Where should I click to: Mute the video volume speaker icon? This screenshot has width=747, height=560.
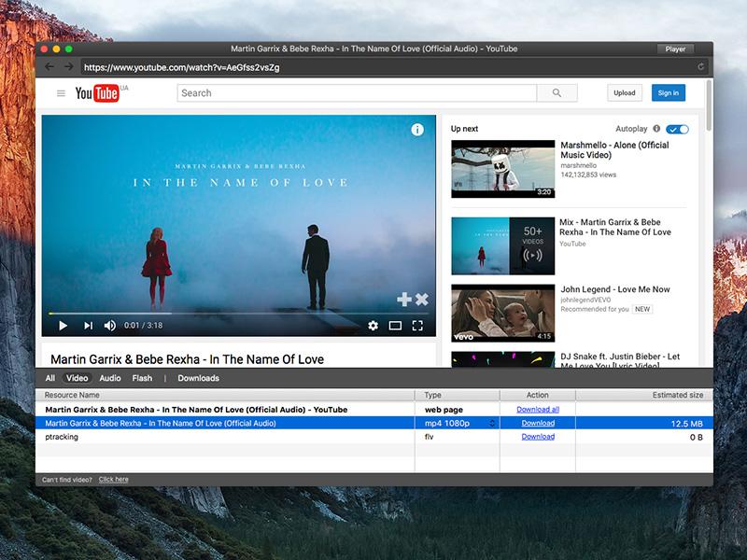point(109,326)
